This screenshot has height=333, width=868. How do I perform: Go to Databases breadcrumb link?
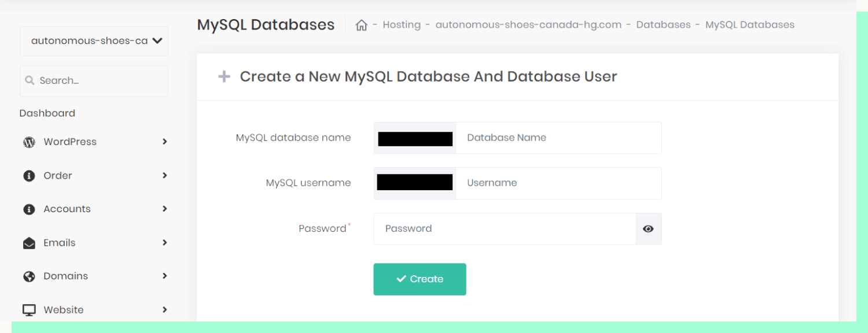pyautogui.click(x=663, y=25)
